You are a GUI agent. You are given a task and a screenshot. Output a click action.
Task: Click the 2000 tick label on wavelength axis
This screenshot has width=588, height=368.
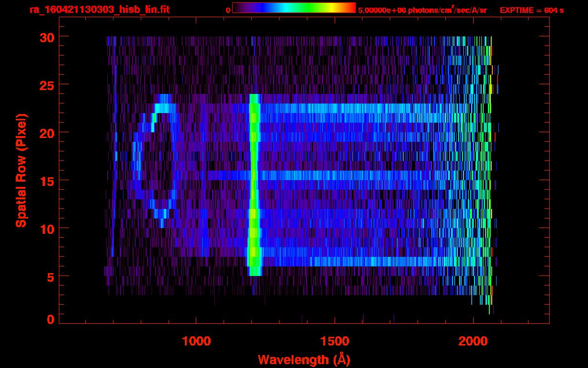473,341
